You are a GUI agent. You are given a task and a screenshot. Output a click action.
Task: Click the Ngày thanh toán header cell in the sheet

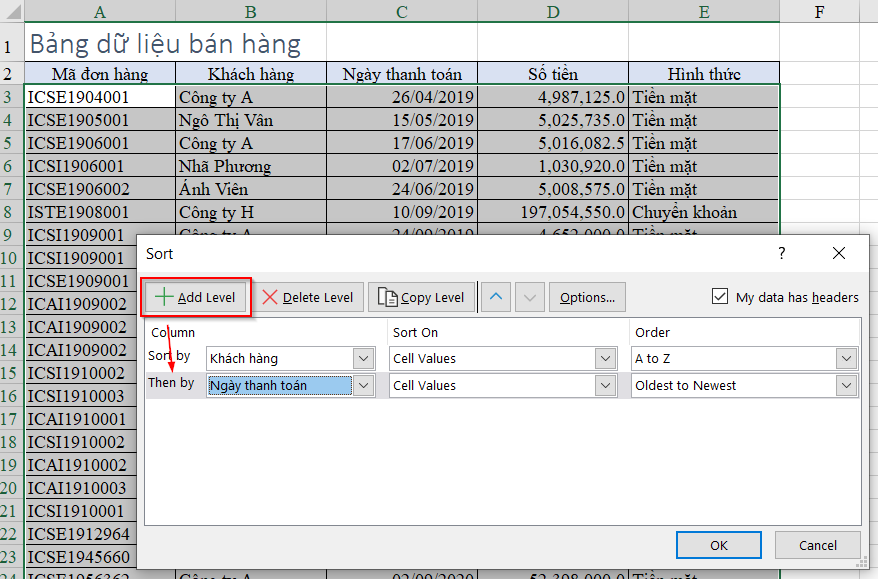click(402, 73)
